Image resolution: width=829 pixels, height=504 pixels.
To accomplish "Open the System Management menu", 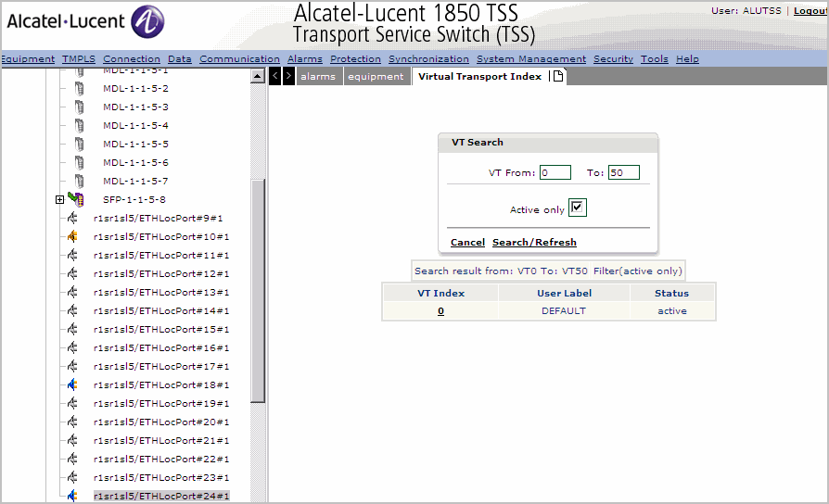I will pos(531,58).
